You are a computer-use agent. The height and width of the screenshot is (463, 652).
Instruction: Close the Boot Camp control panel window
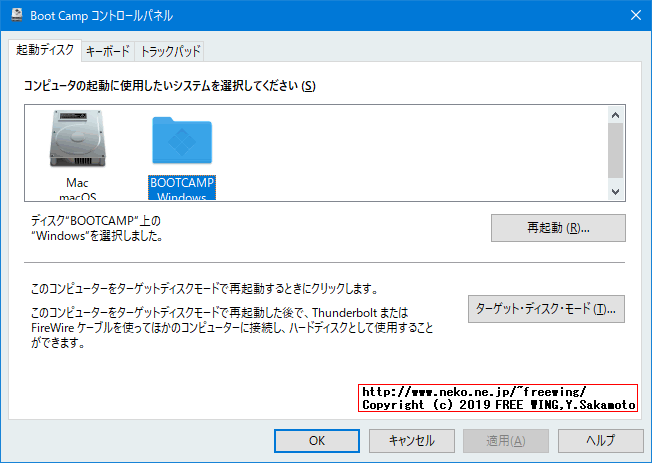pyautogui.click(x=635, y=15)
